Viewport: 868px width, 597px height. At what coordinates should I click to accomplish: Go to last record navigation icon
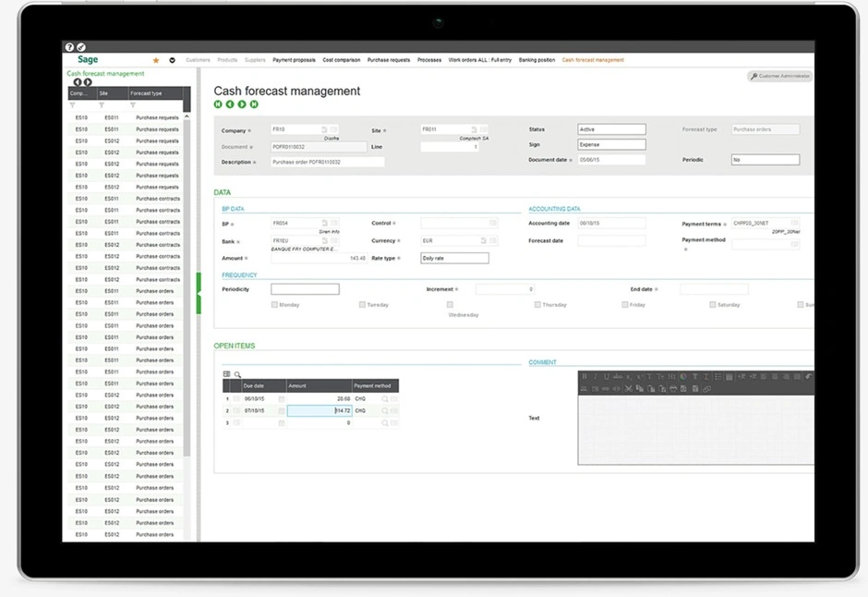(254, 104)
